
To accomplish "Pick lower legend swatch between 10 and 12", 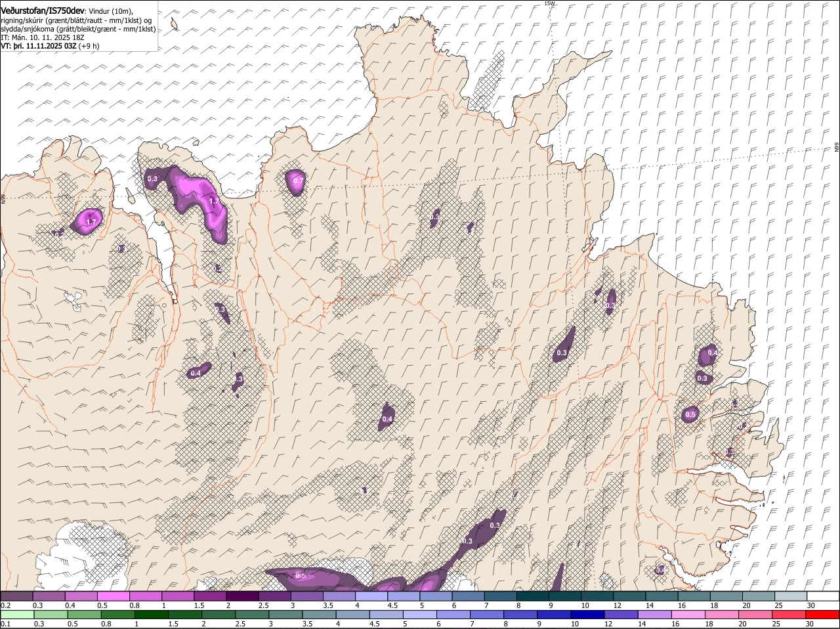I will (589, 615).
